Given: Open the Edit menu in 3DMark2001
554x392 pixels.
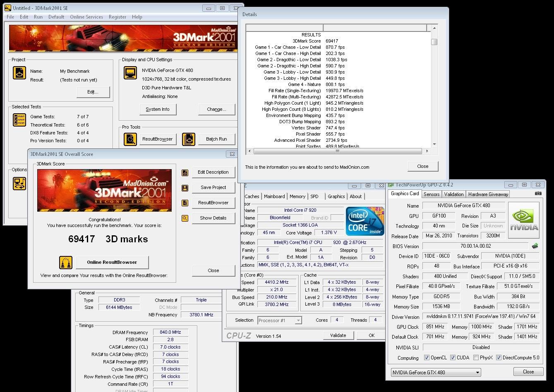Looking at the screenshot, I should 24,17.
